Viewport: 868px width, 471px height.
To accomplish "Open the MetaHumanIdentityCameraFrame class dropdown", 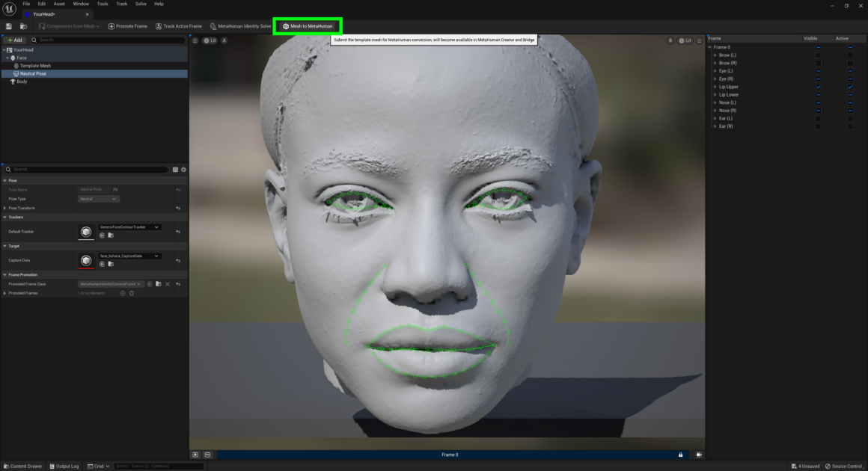I will 111,284.
